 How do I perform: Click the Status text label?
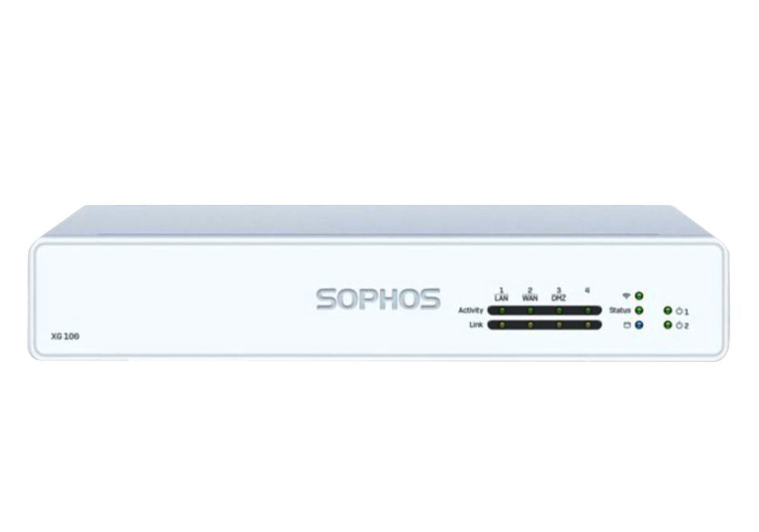(x=619, y=310)
